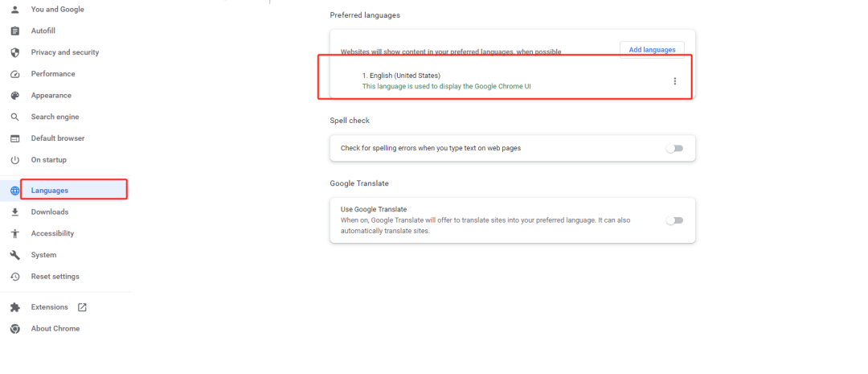Click the Accessibility figure icon

(x=15, y=233)
